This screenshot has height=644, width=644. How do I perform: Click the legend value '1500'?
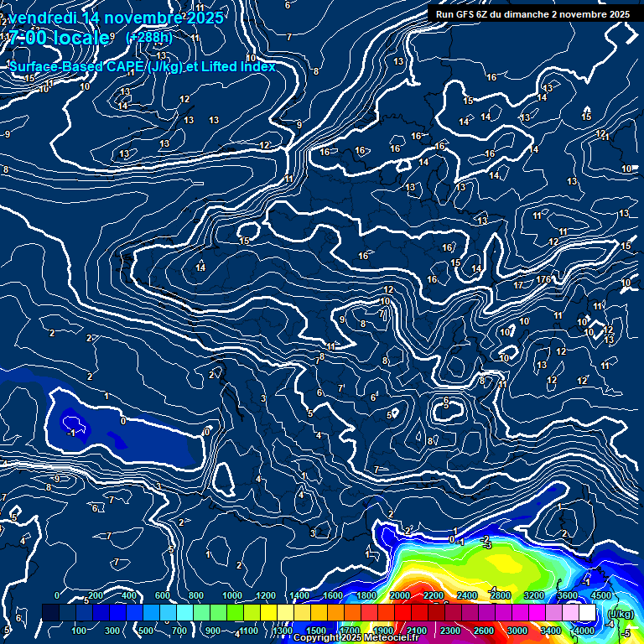pyautogui.click(x=316, y=631)
